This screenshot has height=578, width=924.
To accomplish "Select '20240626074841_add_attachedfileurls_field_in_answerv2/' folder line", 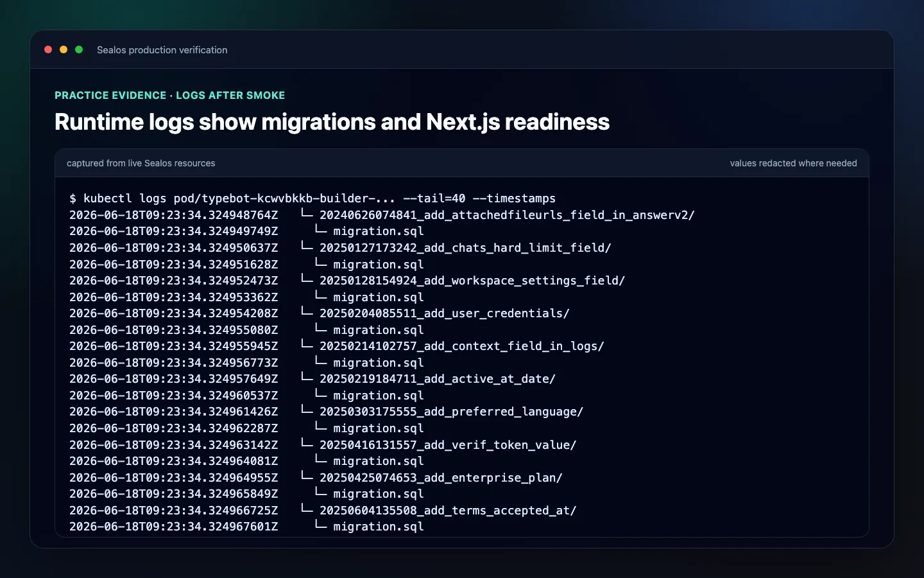I will pos(507,215).
